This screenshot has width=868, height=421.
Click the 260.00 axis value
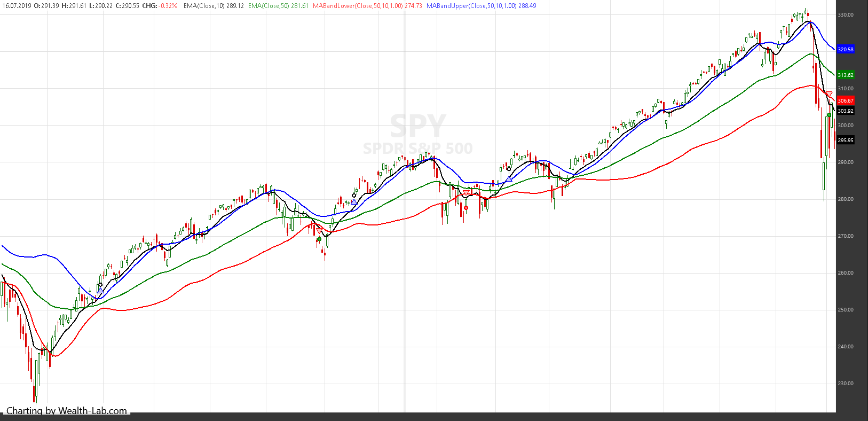pos(846,273)
